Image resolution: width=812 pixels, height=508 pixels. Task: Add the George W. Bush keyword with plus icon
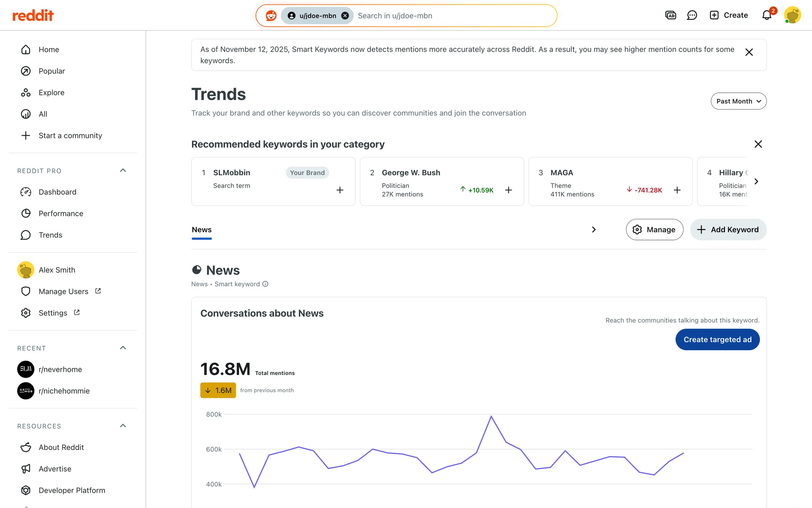tap(509, 190)
